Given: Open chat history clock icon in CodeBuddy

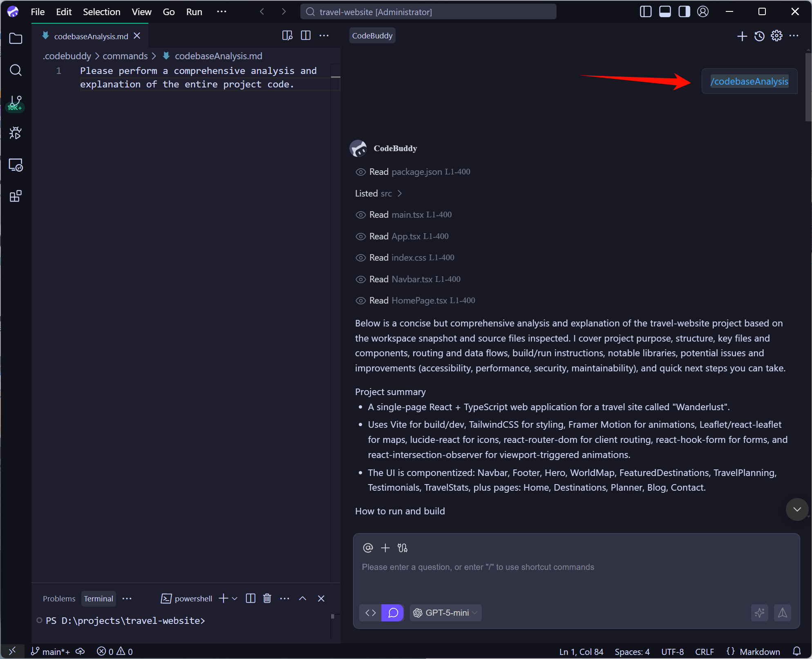Looking at the screenshot, I should 759,36.
